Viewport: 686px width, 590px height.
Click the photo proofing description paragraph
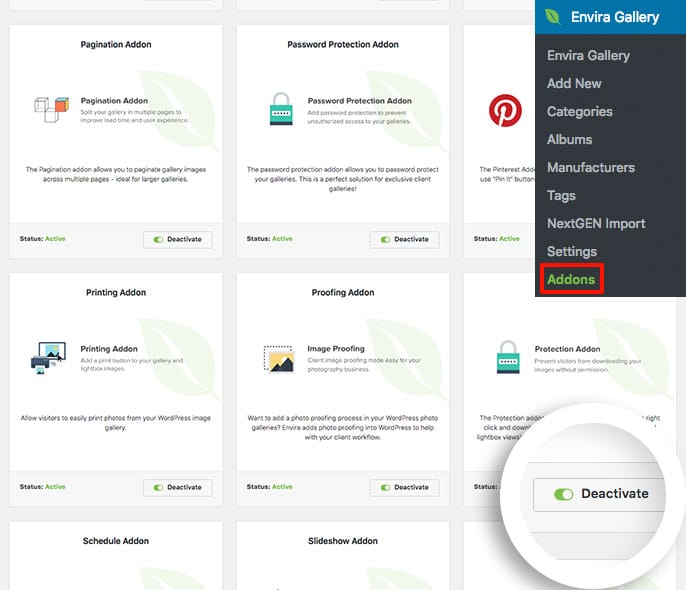coord(343,427)
